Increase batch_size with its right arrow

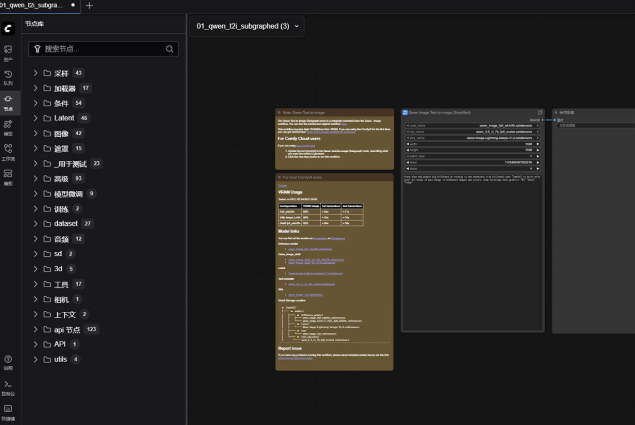538,156
